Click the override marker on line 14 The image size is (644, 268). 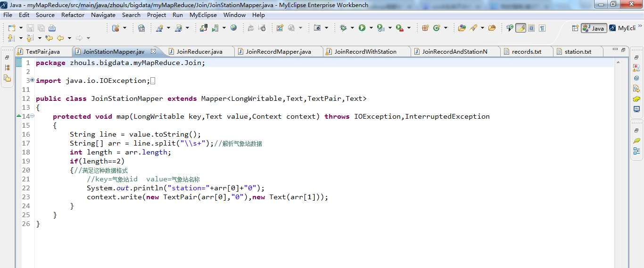click(x=18, y=116)
